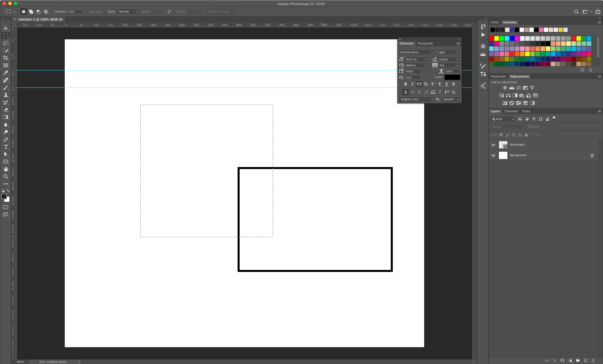Select the Lasso tool
This screenshot has width=603, height=364.
(6, 43)
